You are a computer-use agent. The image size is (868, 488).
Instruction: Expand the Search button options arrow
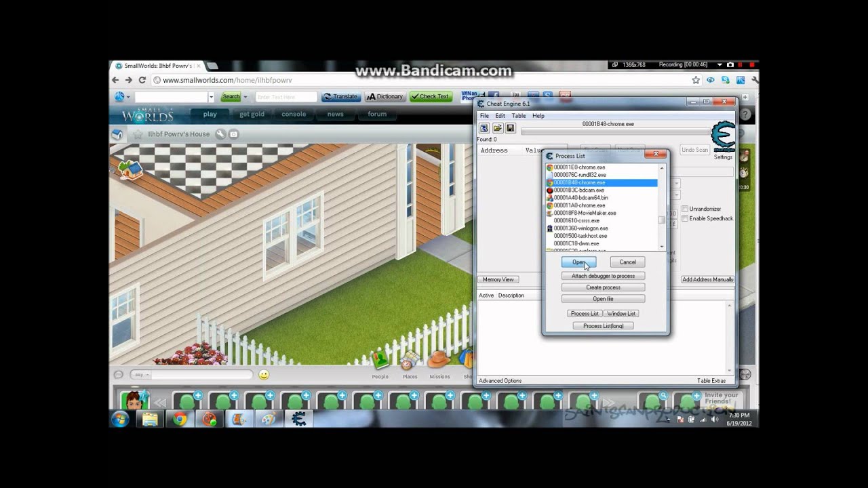click(x=245, y=97)
